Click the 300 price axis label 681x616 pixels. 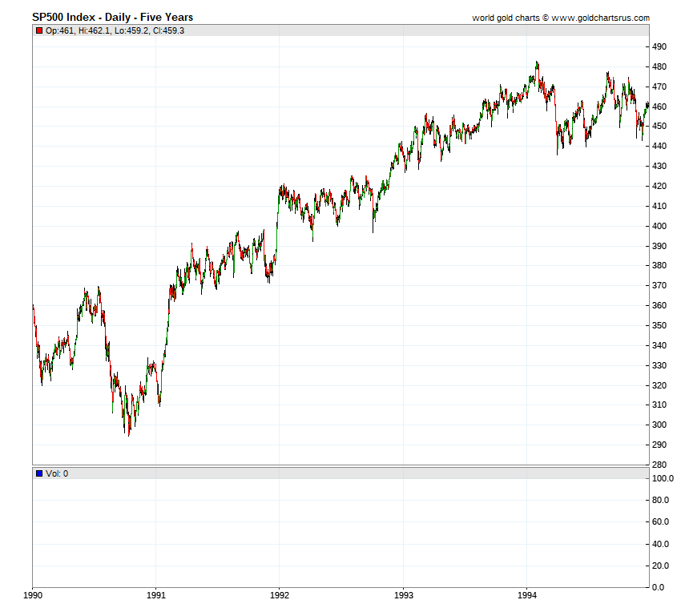659,425
